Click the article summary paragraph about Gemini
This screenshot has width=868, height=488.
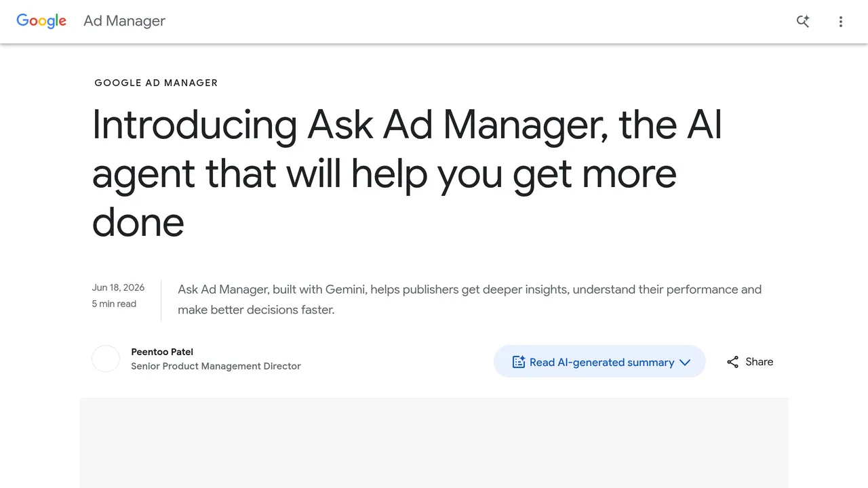(x=469, y=300)
